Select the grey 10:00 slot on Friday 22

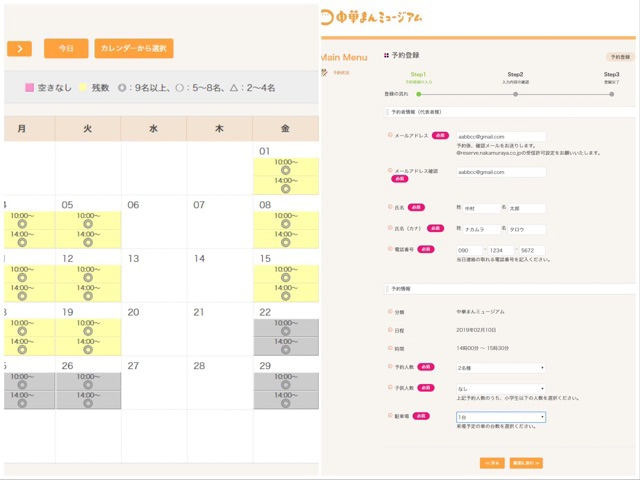point(286,327)
